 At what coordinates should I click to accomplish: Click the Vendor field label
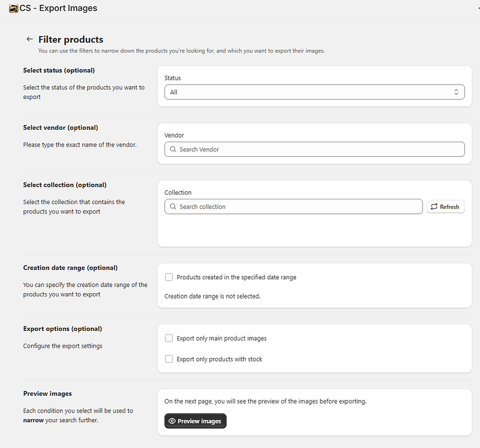pyautogui.click(x=175, y=136)
